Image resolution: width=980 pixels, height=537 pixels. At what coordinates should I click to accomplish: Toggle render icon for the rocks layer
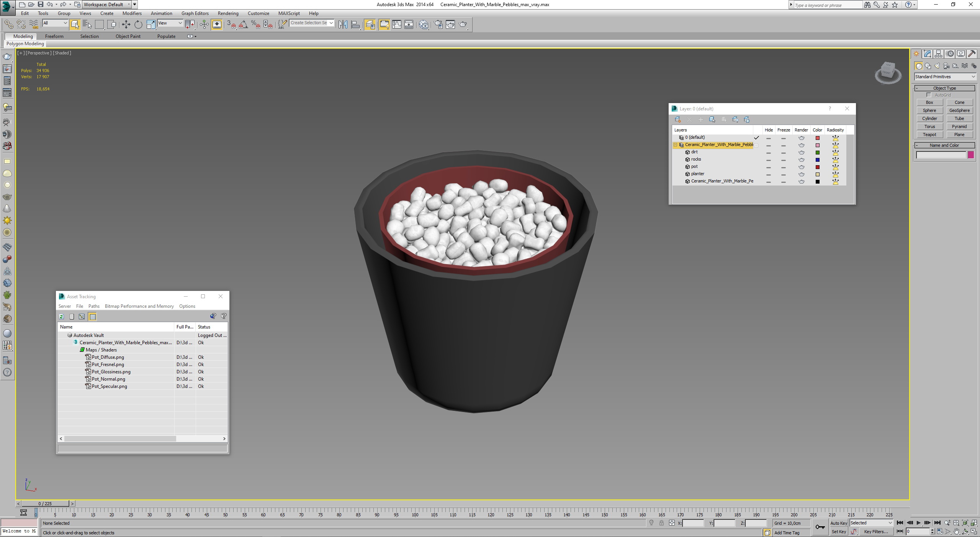coord(801,160)
